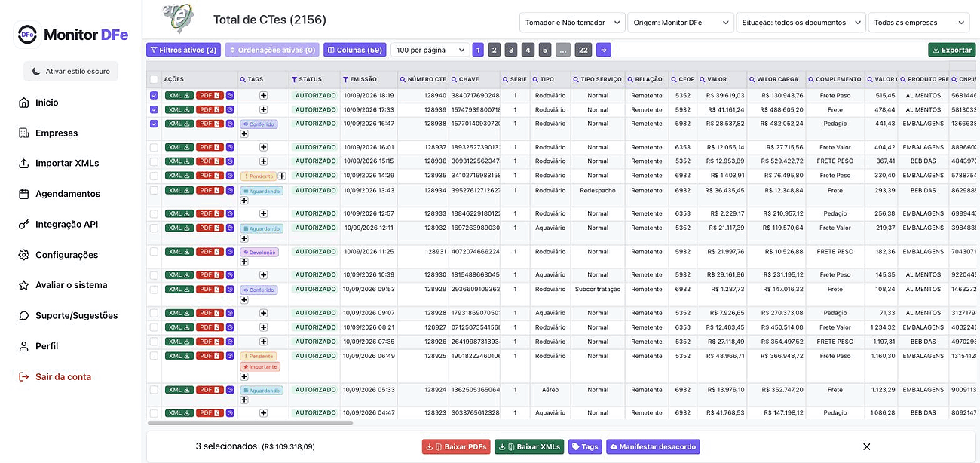Uncheck the row for CTe 128939

[154, 109]
